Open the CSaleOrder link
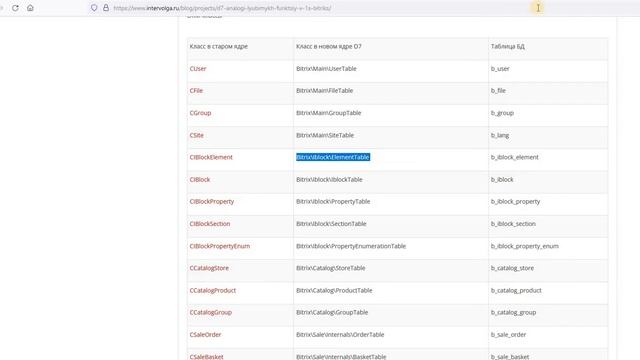The width and height of the screenshot is (640, 360). click(x=205, y=334)
